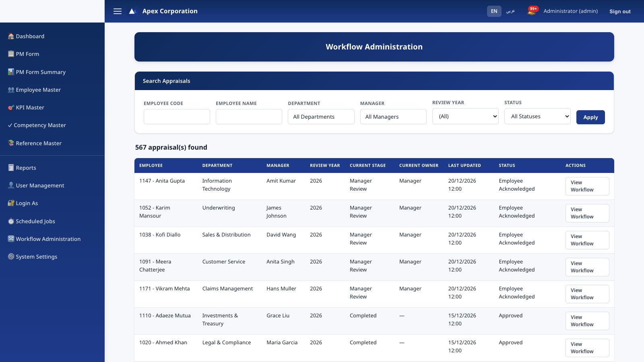Open the PM Form Summary menu item

pos(52,72)
